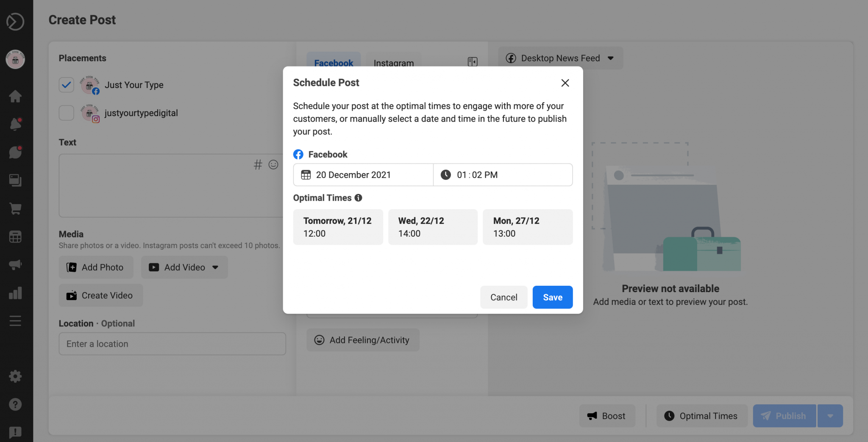This screenshot has width=868, height=442.
Task: Open the Inbox chat icon in the sidebar
Action: (x=16, y=152)
